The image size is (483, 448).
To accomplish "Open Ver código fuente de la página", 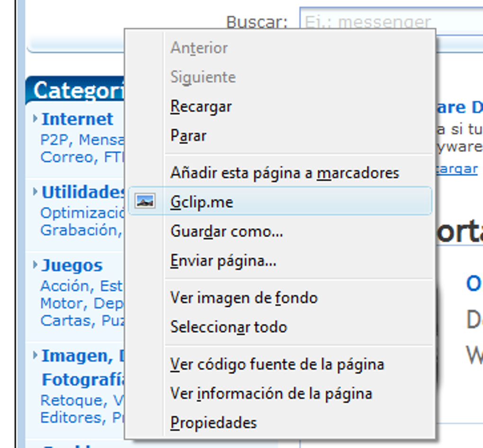I will tap(277, 364).
